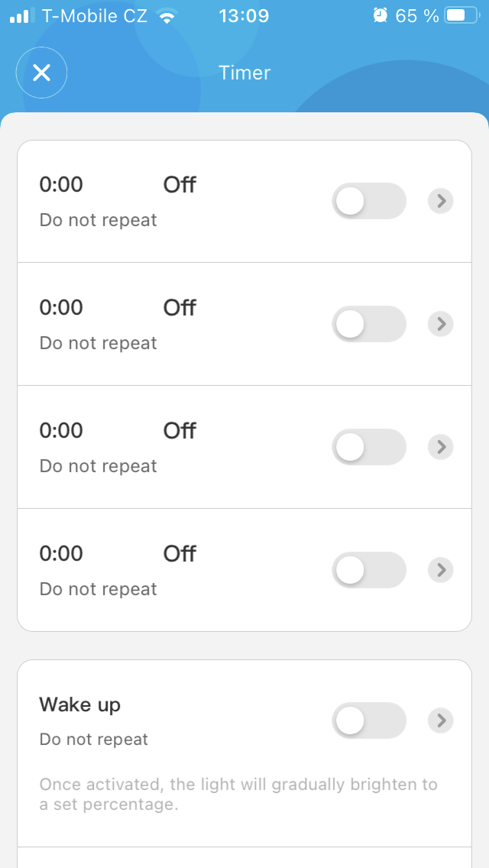Viewport: 489px width, 868px height.
Task: Tap Wake up's Do not repeat text
Action: (x=93, y=740)
